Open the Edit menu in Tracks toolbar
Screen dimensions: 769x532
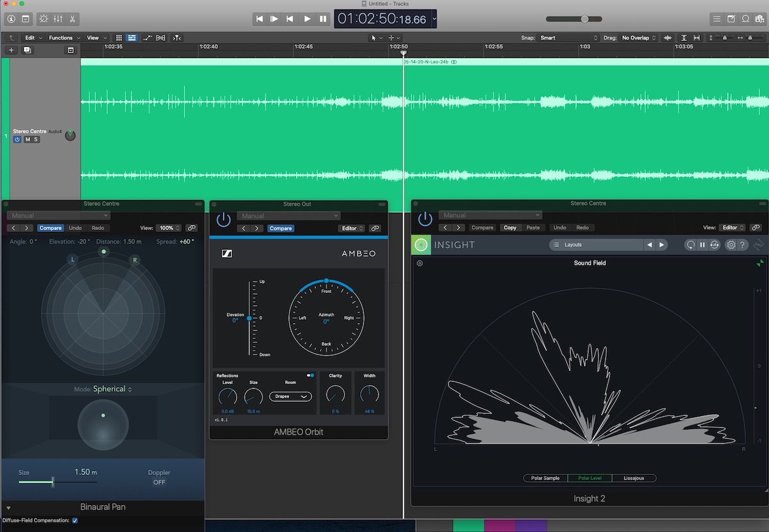pyautogui.click(x=33, y=38)
